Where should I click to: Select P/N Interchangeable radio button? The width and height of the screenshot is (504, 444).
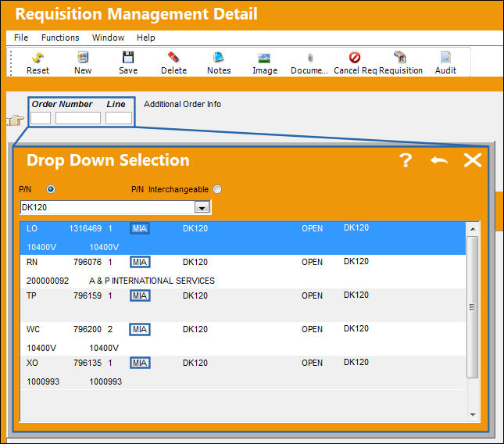[217, 189]
